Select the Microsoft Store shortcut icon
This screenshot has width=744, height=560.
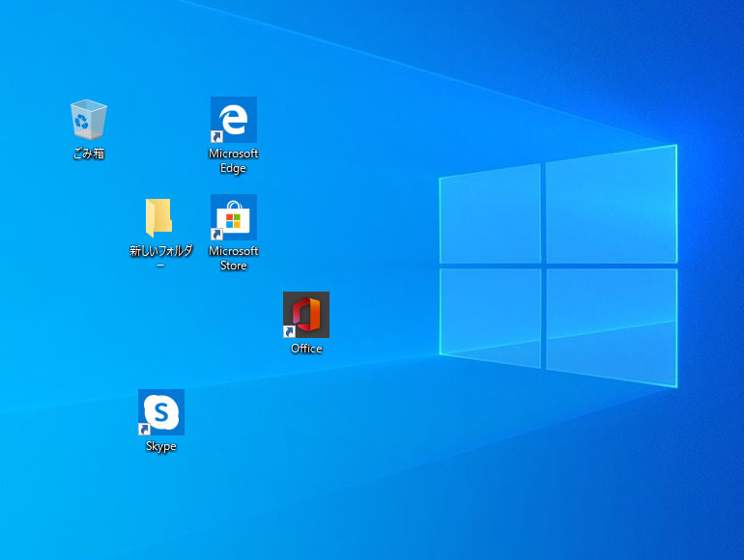[x=234, y=217]
